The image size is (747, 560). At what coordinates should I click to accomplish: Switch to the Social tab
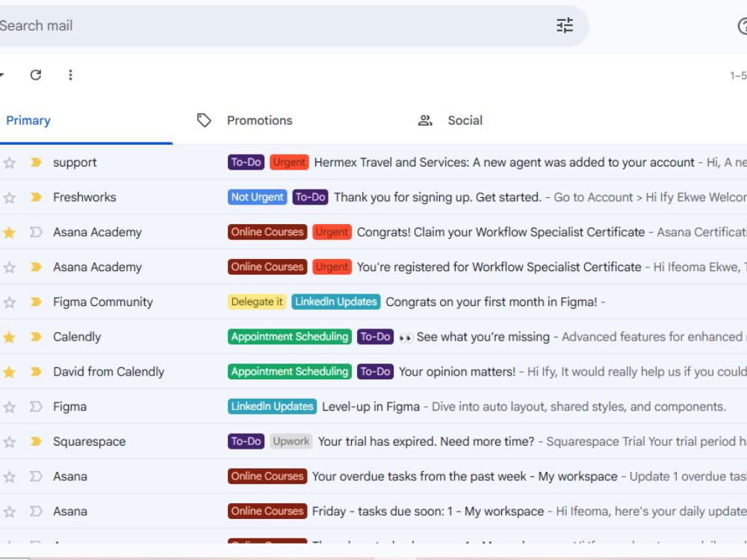point(465,120)
